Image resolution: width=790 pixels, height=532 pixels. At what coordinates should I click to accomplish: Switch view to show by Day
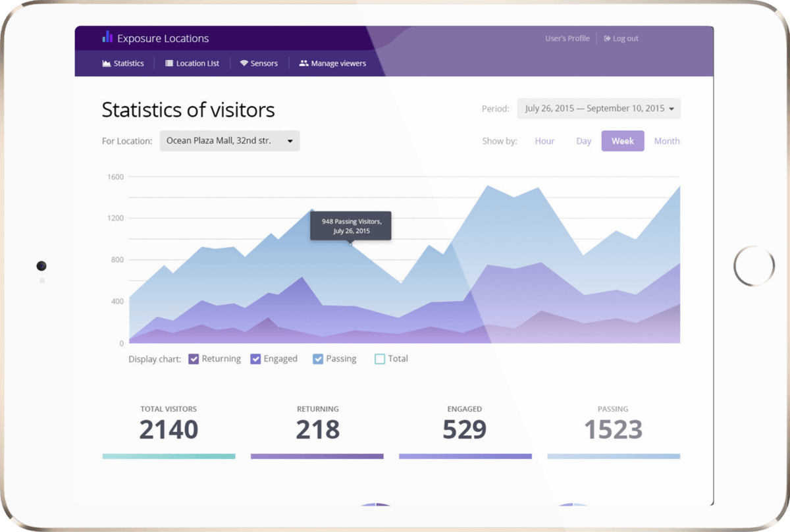(583, 141)
